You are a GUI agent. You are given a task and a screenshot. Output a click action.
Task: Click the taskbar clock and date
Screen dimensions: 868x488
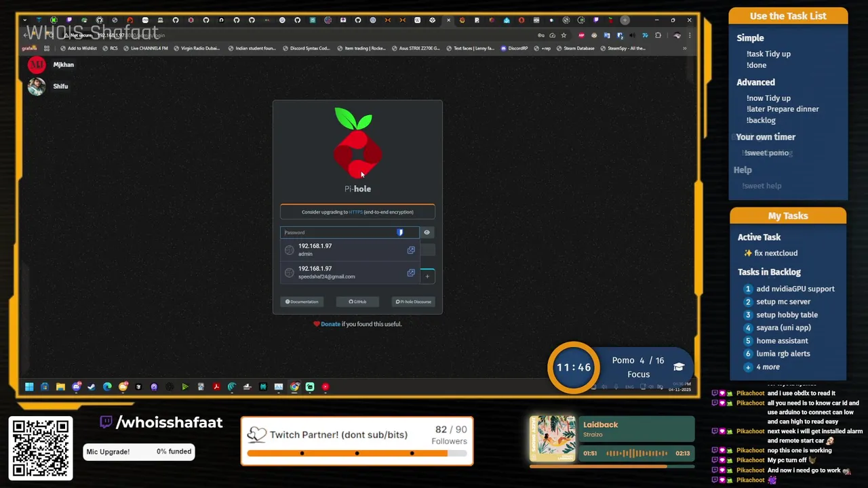point(679,387)
